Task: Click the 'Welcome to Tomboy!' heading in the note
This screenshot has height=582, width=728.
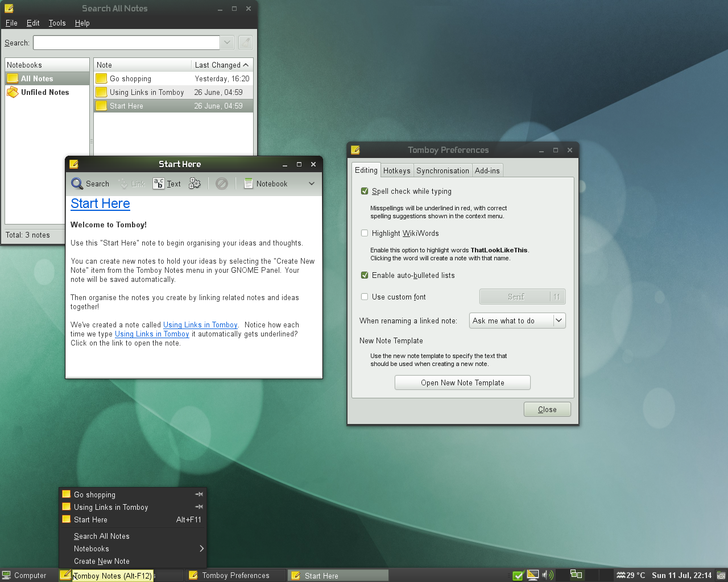Action: pyautogui.click(x=109, y=225)
